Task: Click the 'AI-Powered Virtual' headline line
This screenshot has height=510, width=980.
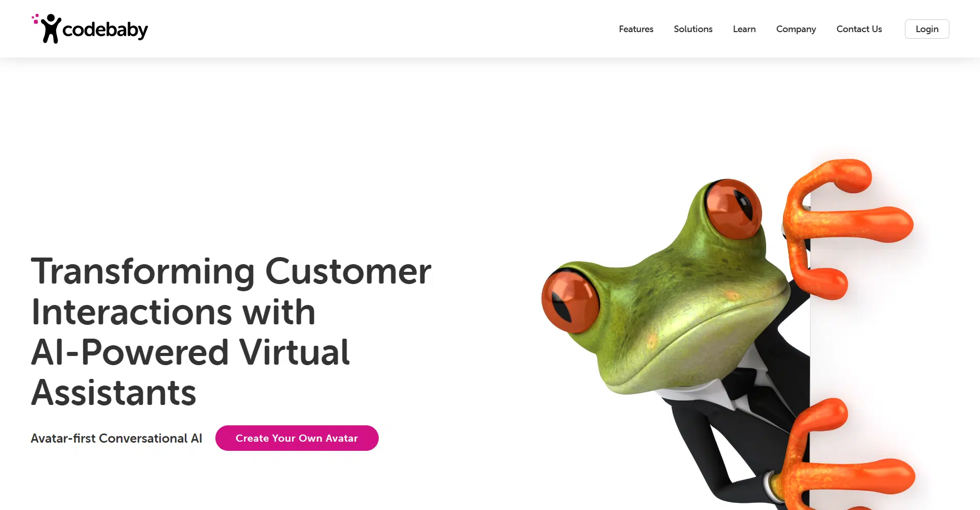Action: [190, 352]
